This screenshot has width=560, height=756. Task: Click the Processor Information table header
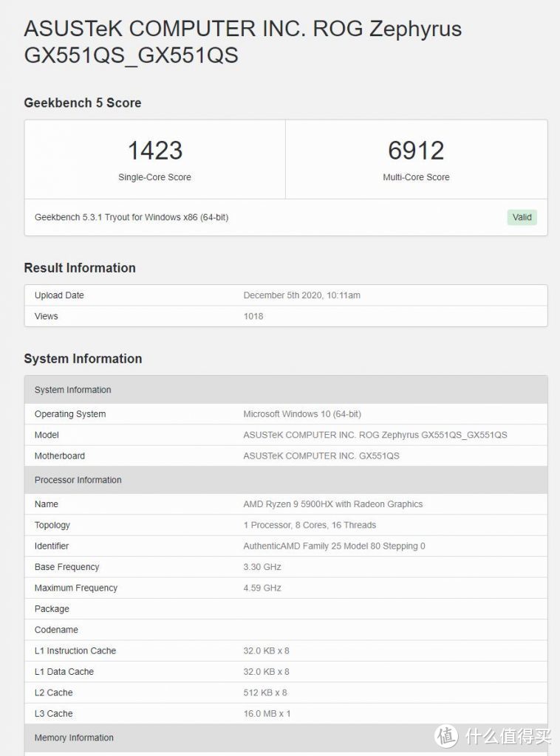point(286,480)
